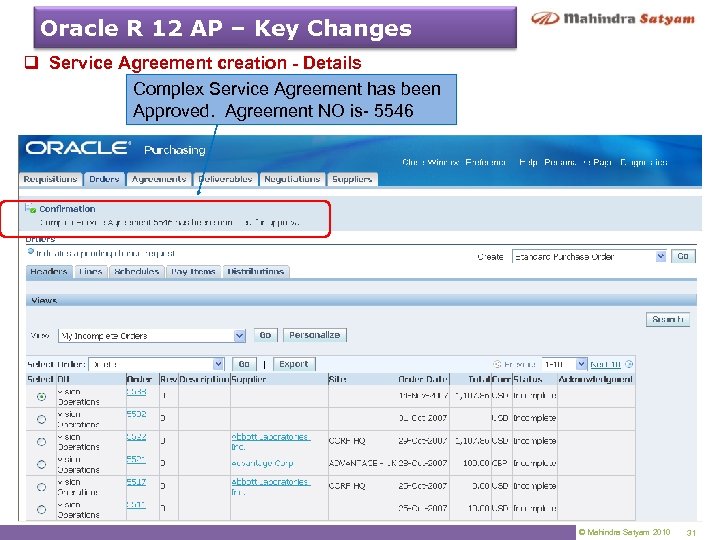Click Go next to the Create dropdown
The image size is (720, 540).
pyautogui.click(x=683, y=256)
